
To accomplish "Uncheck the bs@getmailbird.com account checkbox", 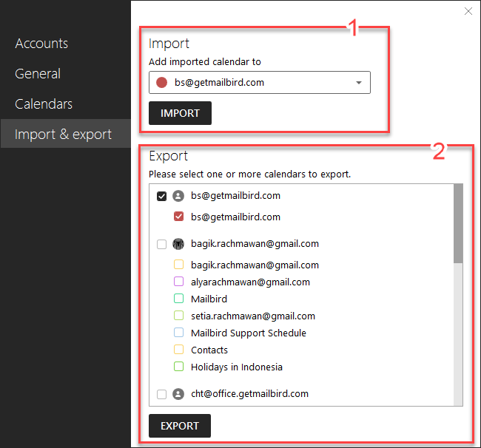I will click(x=161, y=196).
